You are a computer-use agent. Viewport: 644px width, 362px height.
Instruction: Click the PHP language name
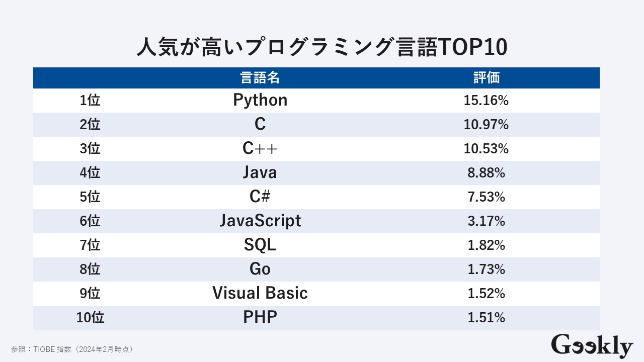(260, 317)
